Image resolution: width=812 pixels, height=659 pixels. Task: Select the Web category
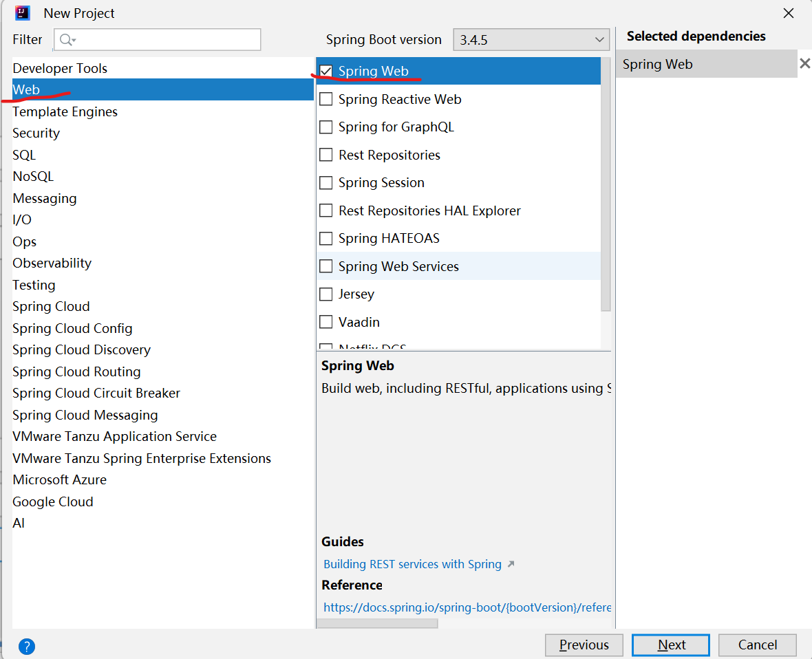[x=162, y=89]
